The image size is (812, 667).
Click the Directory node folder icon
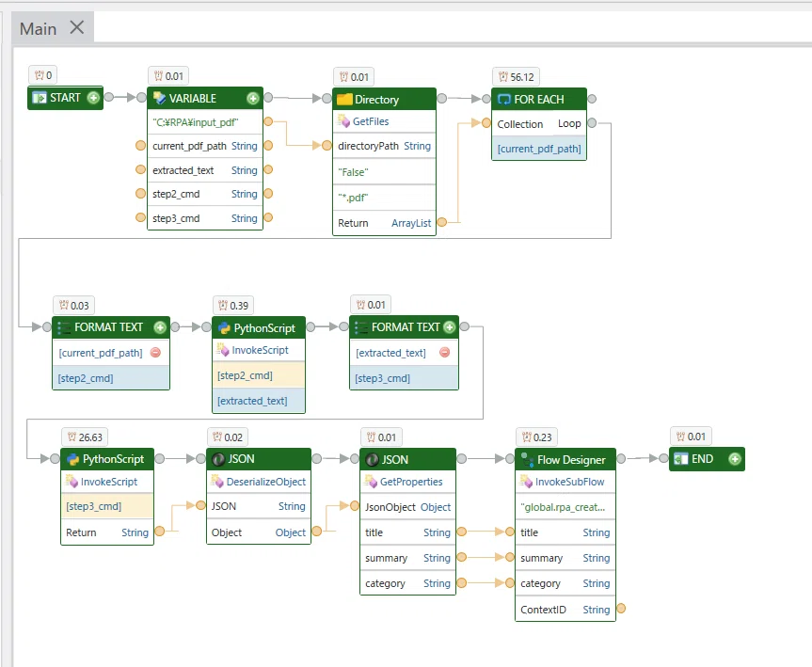click(x=344, y=100)
